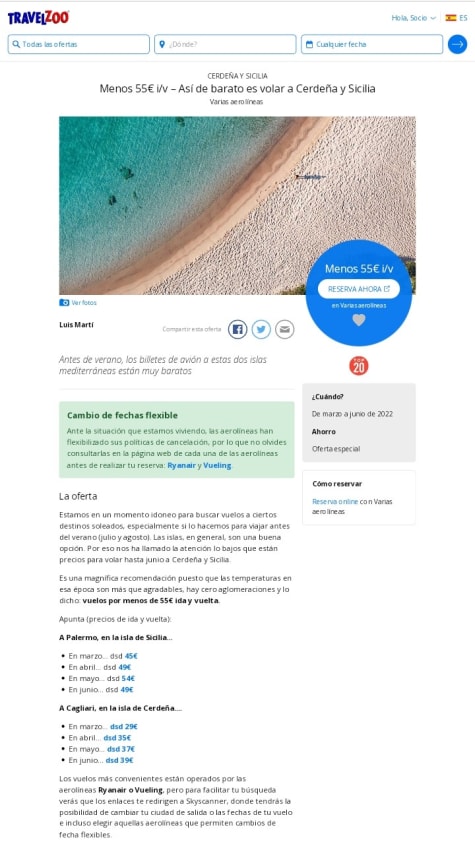475x846 pixels.
Task: Share the offer on Twitter
Action: point(261,329)
